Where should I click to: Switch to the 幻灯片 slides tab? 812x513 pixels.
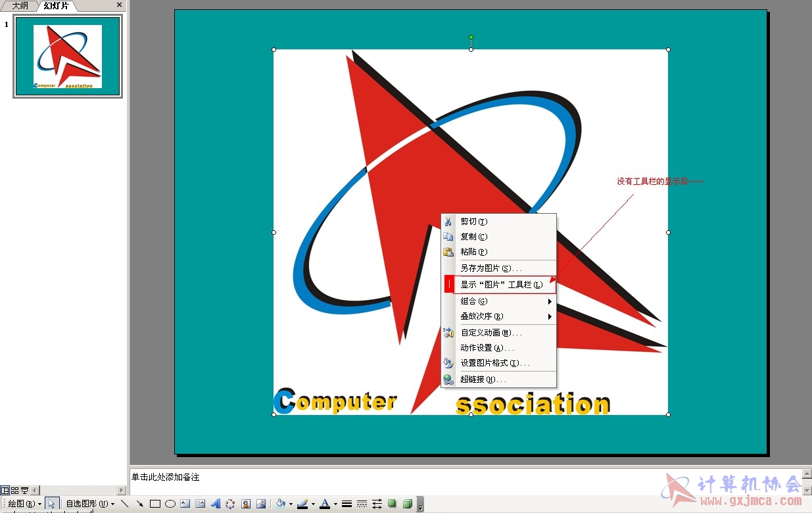(56, 5)
